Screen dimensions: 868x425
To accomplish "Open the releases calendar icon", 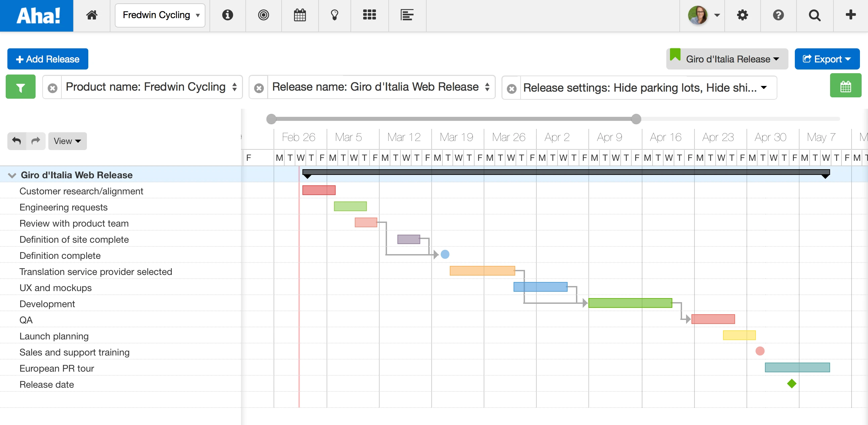I will [x=299, y=15].
